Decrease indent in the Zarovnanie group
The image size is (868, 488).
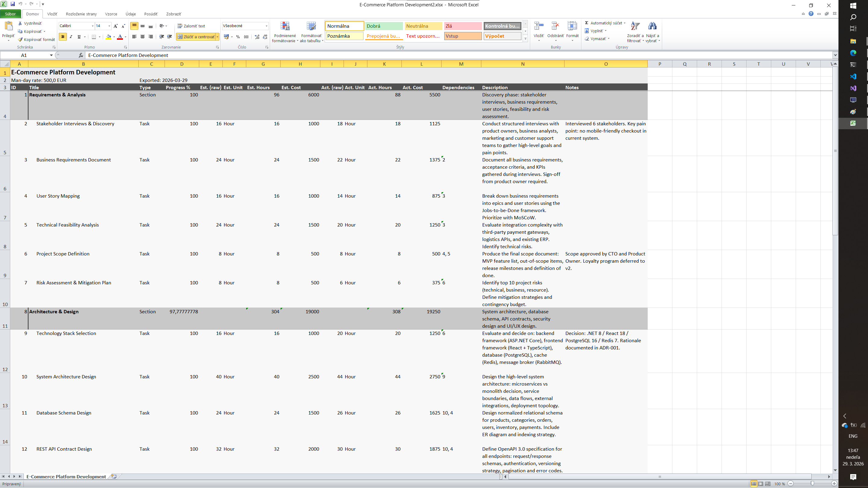[x=162, y=37]
